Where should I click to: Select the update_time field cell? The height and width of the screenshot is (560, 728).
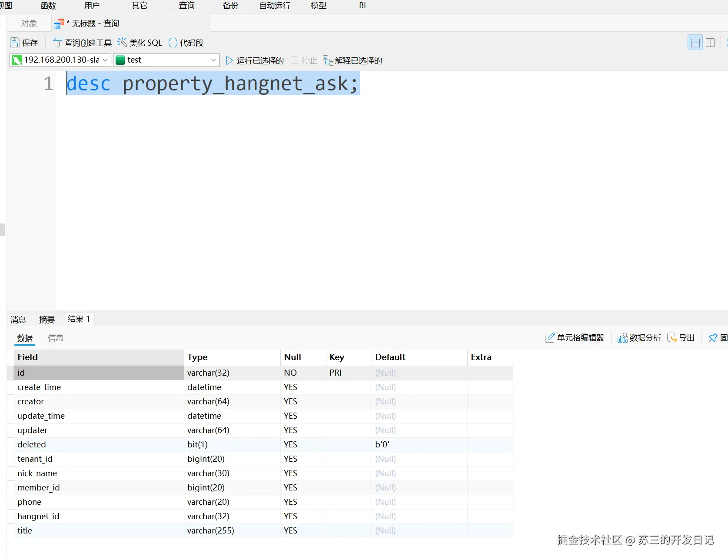click(x=99, y=416)
